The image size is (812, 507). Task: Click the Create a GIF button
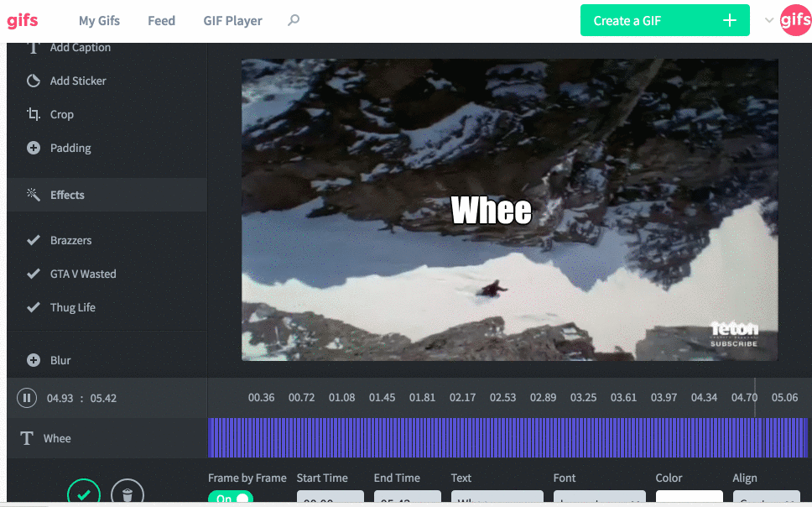pos(664,21)
